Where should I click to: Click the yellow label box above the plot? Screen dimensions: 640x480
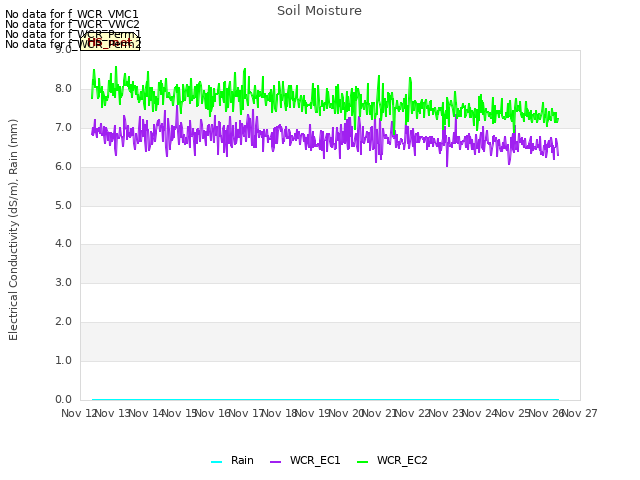pos(110,42)
